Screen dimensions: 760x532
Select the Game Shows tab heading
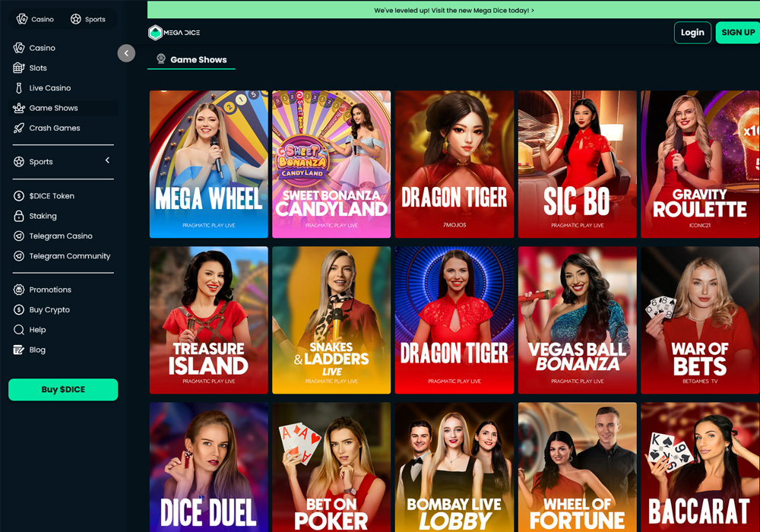192,59
